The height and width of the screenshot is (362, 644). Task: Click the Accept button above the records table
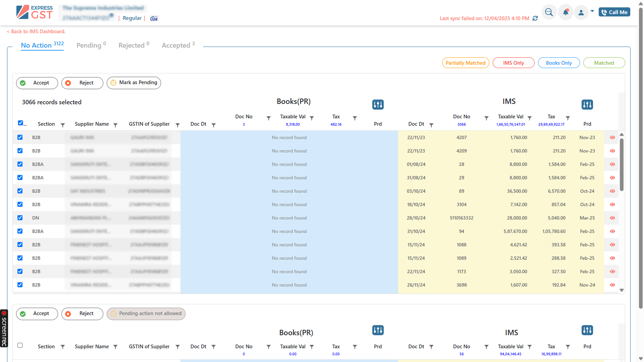[x=37, y=83]
